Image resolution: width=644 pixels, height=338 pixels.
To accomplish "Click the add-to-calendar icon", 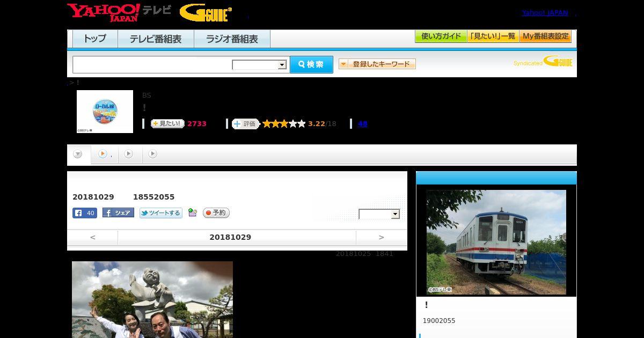I will (x=193, y=213).
